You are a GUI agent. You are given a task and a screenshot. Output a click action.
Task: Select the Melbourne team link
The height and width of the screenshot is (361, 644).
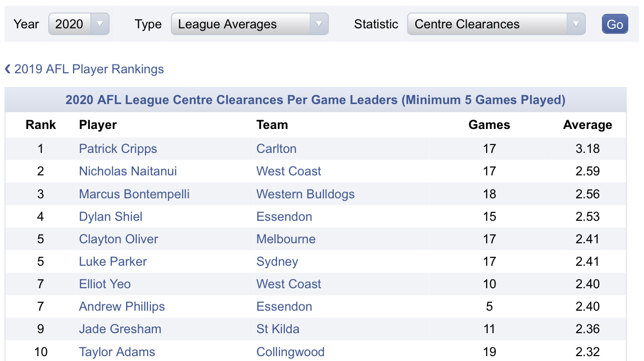(286, 239)
